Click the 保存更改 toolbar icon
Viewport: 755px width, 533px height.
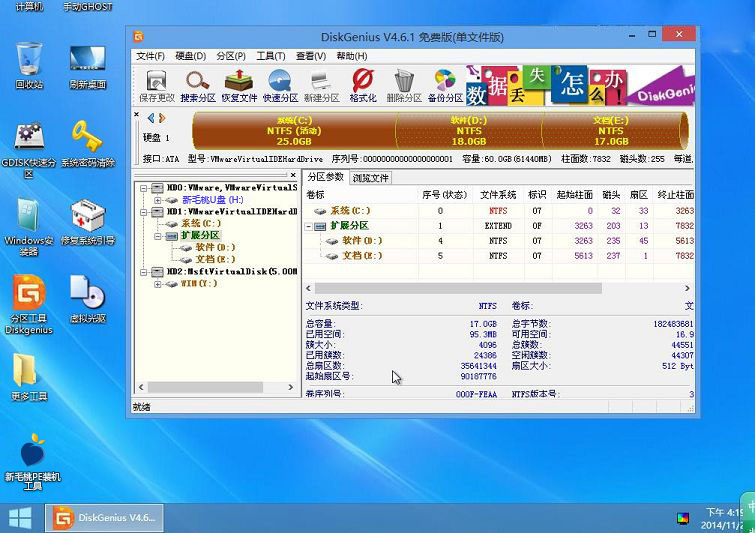pyautogui.click(x=156, y=86)
